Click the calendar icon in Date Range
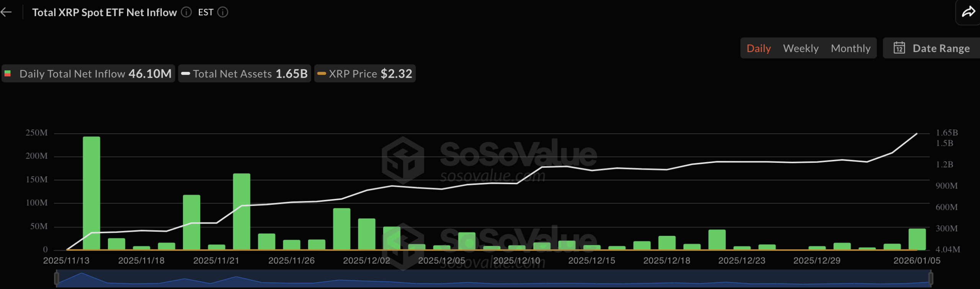 point(899,48)
